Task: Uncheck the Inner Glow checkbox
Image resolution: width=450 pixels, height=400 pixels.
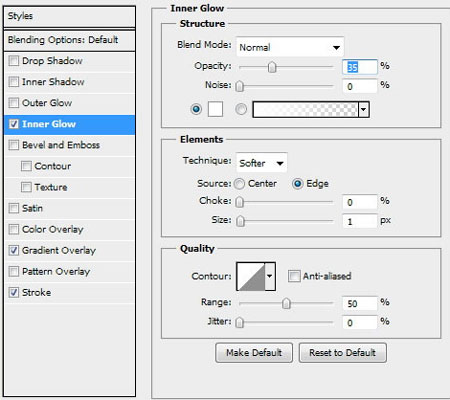Action: [14, 124]
